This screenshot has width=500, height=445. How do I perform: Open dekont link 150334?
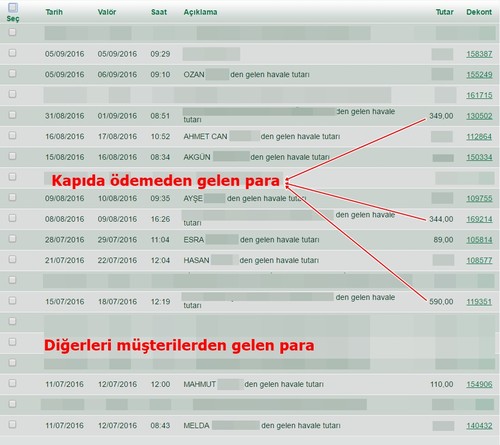[479, 157]
